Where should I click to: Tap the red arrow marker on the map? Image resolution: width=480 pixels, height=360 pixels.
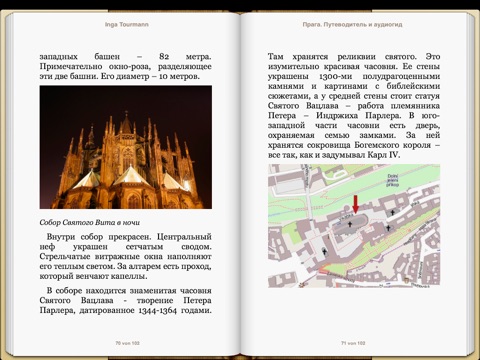click(356, 204)
